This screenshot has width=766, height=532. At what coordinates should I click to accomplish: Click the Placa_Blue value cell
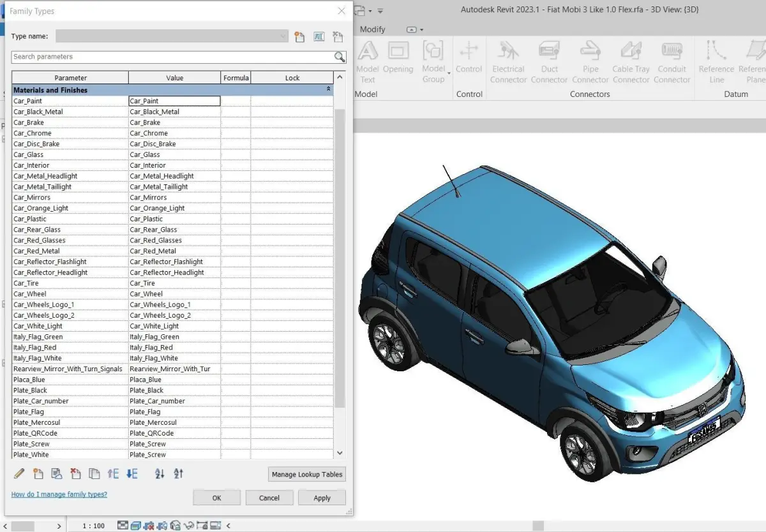click(x=174, y=380)
